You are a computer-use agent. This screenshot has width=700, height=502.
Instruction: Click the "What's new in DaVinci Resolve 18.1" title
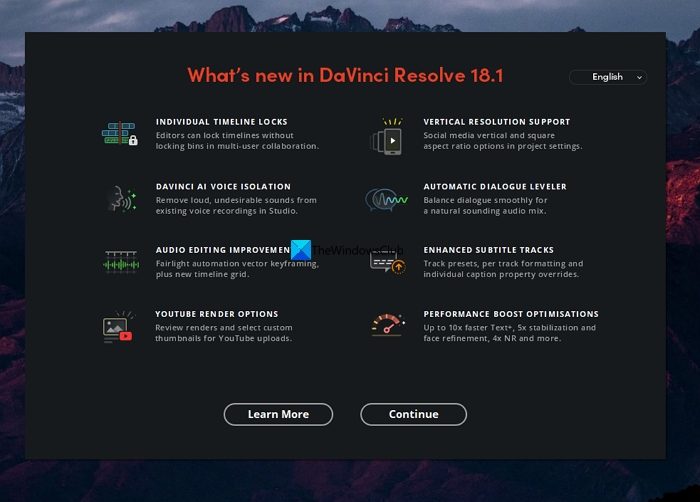pyautogui.click(x=345, y=75)
